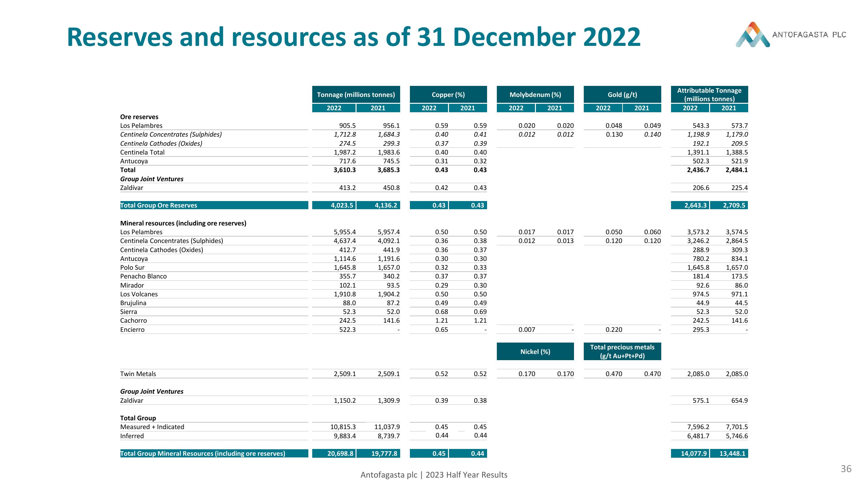This screenshot has height=488, width=868.
Task: Click gold grade value 0.048
Action: [614, 126]
